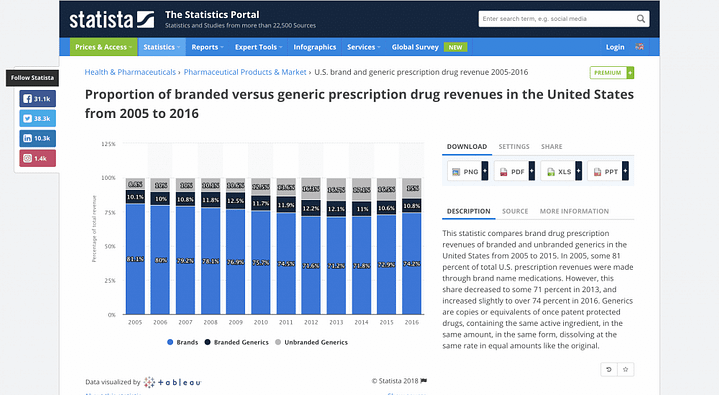Download the chart as PDF
Viewport: 719px width, 395px height.
(x=514, y=172)
